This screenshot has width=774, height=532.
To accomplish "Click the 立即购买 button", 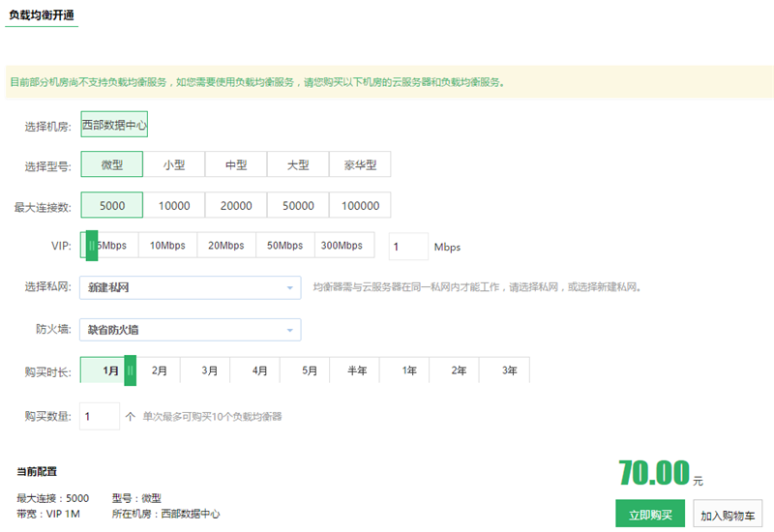I will coord(650,514).
